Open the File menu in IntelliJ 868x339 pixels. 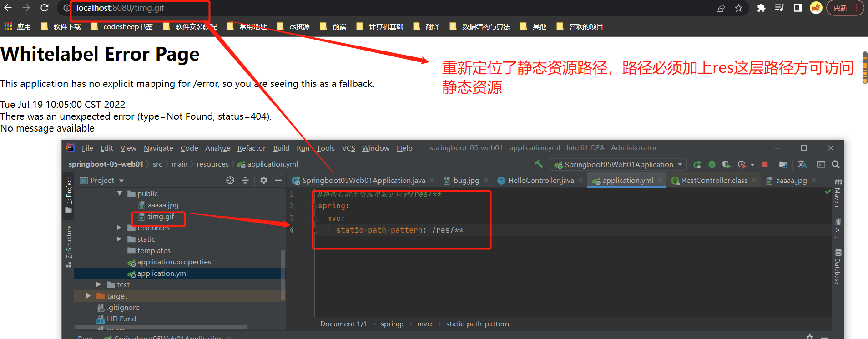pos(87,148)
